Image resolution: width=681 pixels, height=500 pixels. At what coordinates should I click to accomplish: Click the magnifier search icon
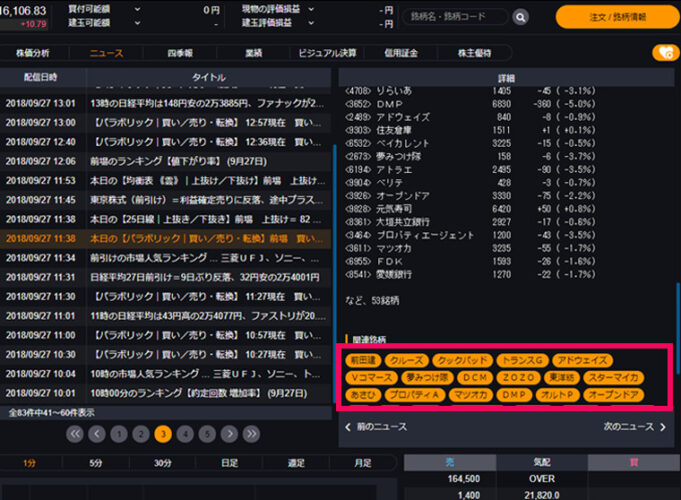pyautogui.click(x=520, y=17)
